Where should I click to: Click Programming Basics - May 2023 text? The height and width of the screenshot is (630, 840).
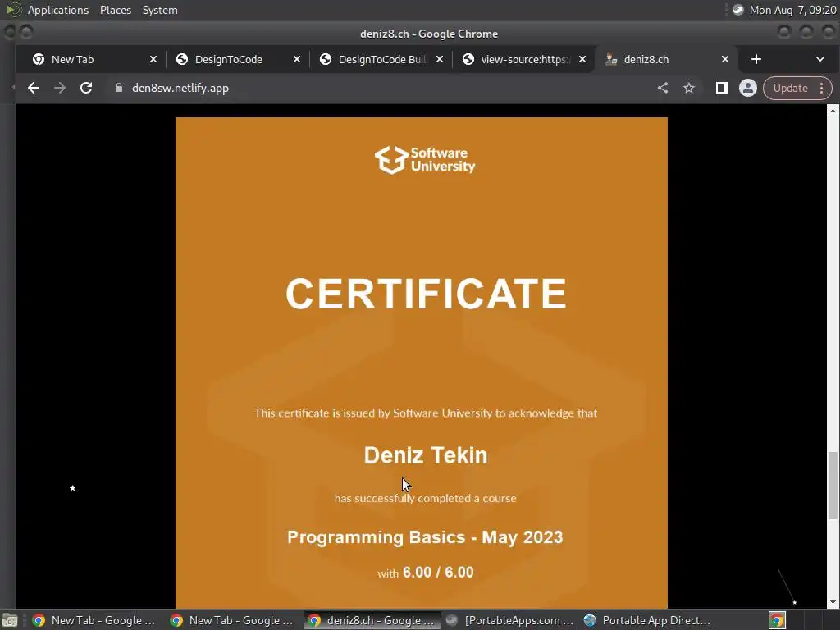click(425, 537)
